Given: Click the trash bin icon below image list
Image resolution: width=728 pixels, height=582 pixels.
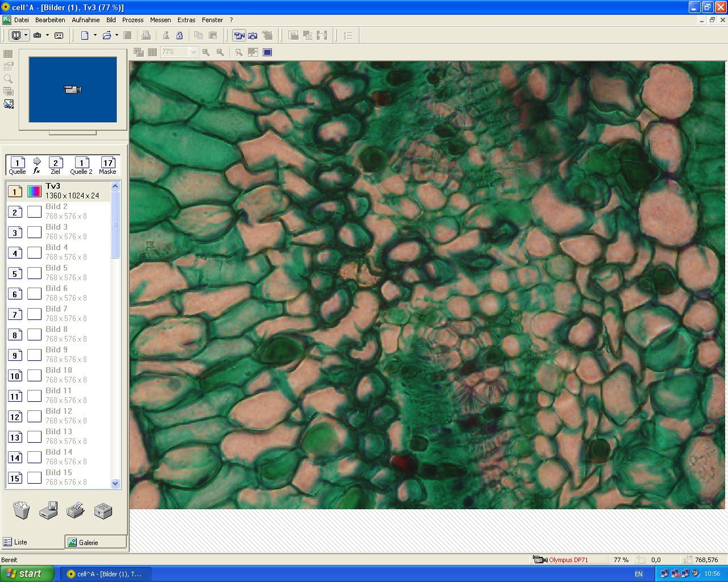Looking at the screenshot, I should tap(22, 510).
